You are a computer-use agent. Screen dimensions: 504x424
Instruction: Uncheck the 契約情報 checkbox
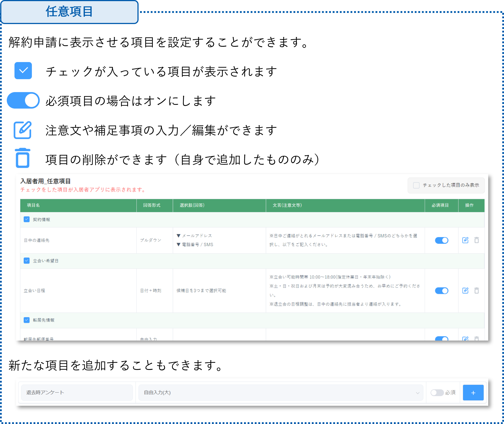coord(27,219)
